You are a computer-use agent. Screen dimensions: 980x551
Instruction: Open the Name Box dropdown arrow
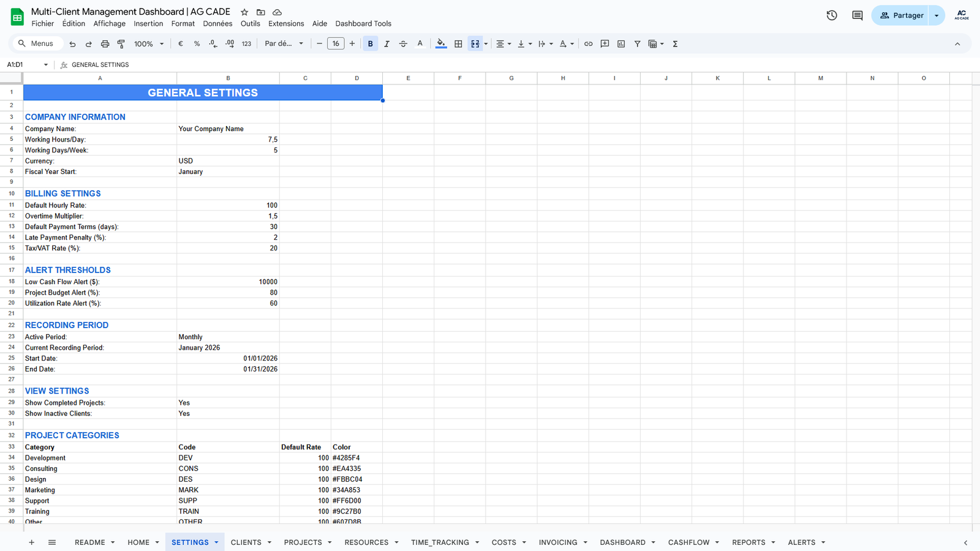pos(45,65)
